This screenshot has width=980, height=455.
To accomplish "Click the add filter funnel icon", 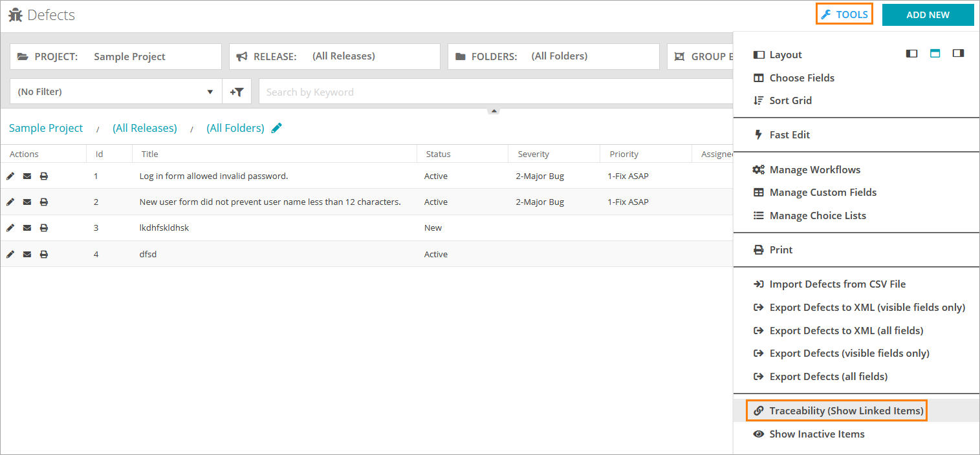I will [237, 92].
